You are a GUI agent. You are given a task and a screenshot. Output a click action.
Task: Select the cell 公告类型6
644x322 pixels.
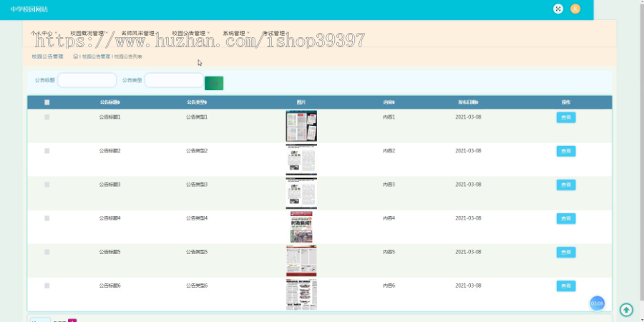[197, 286]
